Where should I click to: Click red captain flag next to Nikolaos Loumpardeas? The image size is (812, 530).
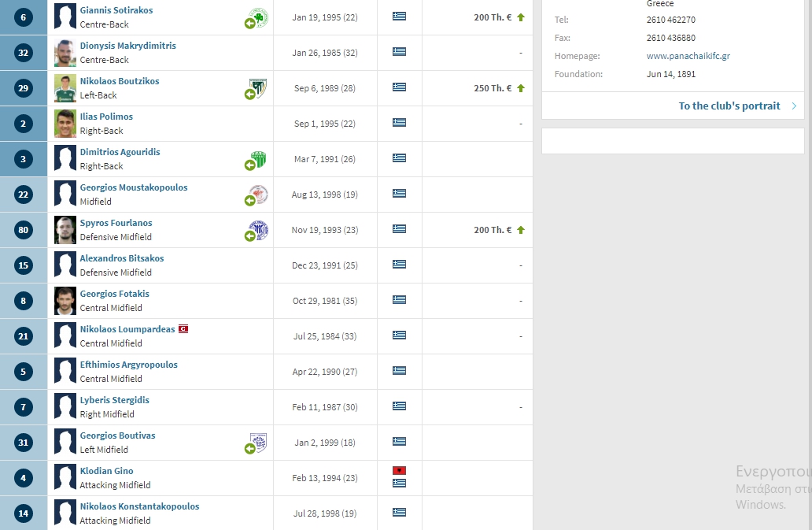183,329
